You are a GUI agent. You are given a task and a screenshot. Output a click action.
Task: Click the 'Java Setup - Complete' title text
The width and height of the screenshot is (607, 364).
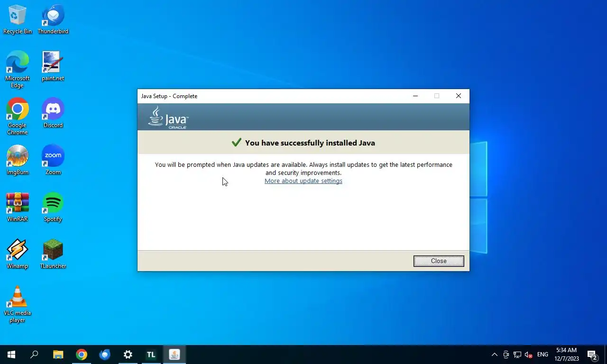pos(169,96)
